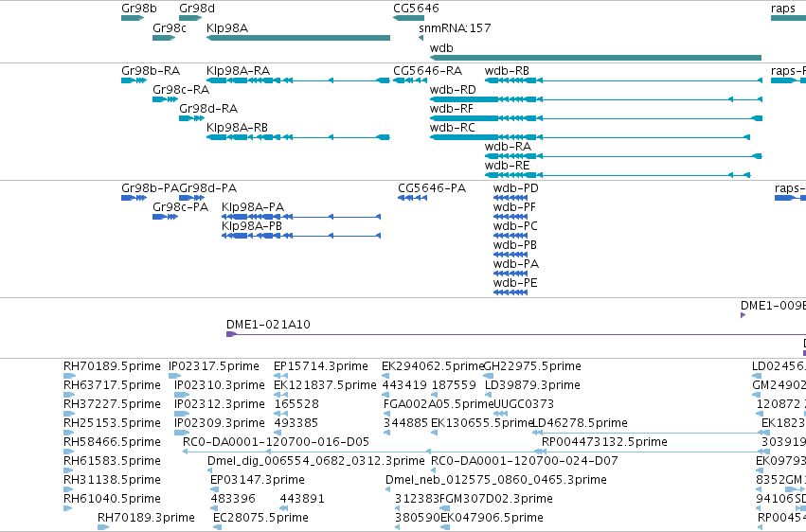Screen dimensions: 806x532
Task: Click the RH37227.5prime EST
Action: 69,415
